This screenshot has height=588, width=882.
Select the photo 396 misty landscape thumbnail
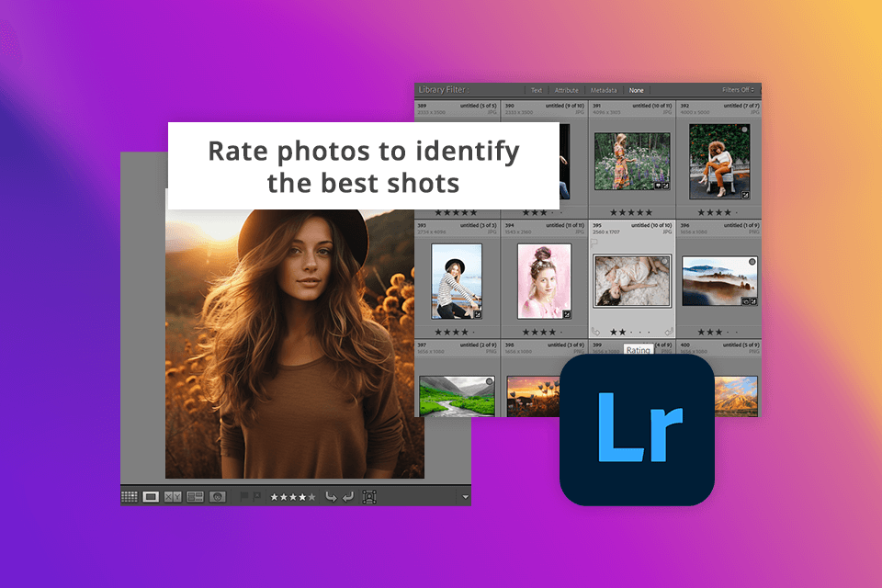point(719,281)
